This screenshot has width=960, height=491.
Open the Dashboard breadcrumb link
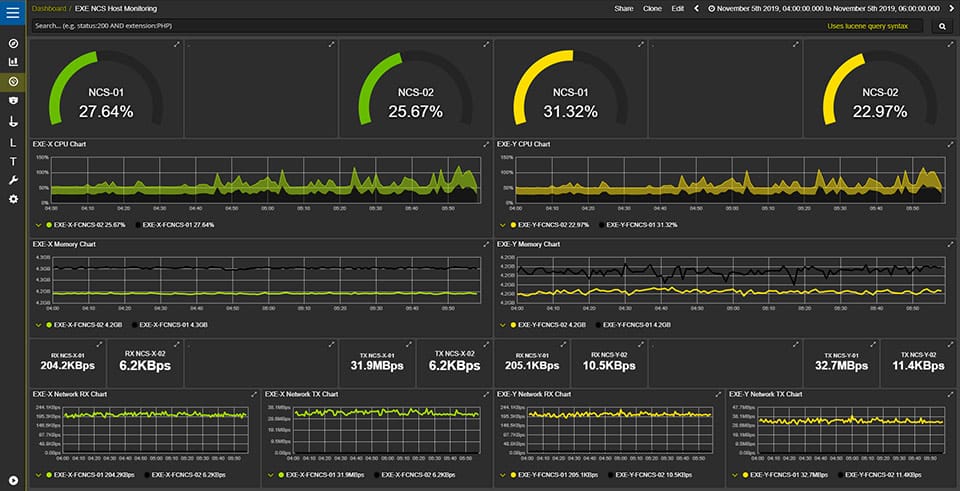click(49, 9)
